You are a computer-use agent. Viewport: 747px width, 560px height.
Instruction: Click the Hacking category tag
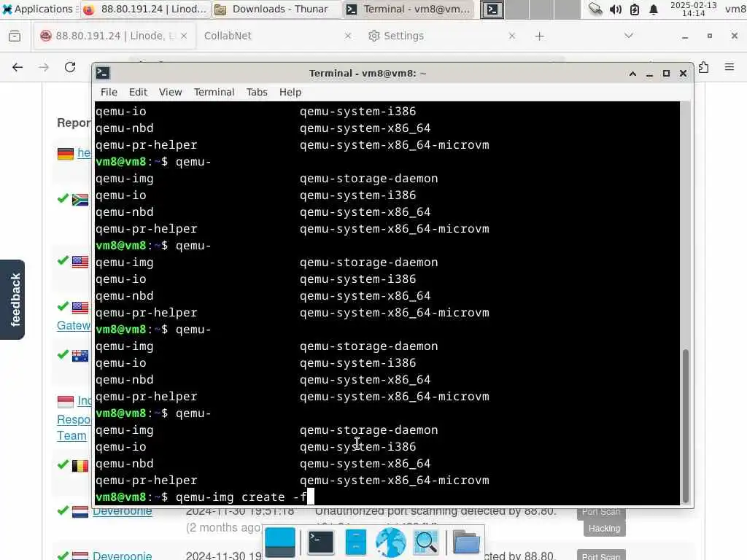click(604, 528)
